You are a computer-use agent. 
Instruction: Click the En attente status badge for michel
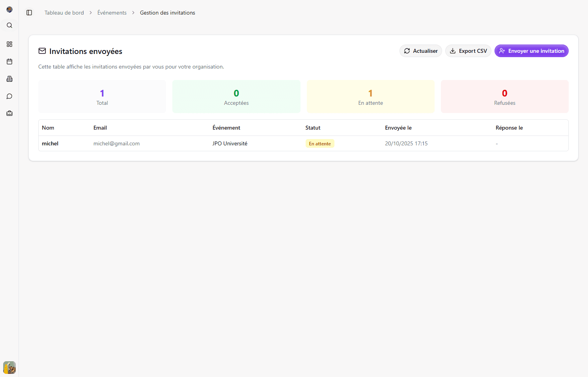point(320,144)
